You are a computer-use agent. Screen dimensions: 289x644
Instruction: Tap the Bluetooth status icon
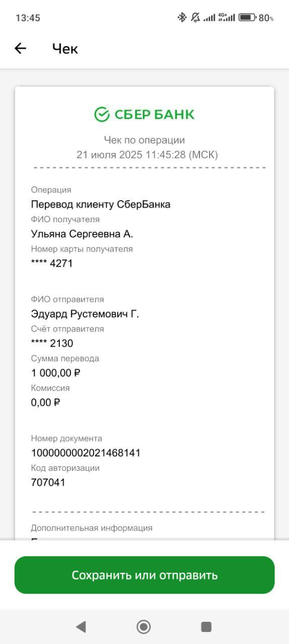[181, 18]
